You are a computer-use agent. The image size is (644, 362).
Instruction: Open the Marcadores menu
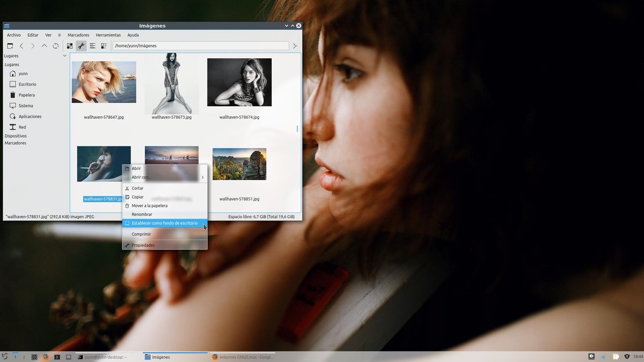pos(78,35)
